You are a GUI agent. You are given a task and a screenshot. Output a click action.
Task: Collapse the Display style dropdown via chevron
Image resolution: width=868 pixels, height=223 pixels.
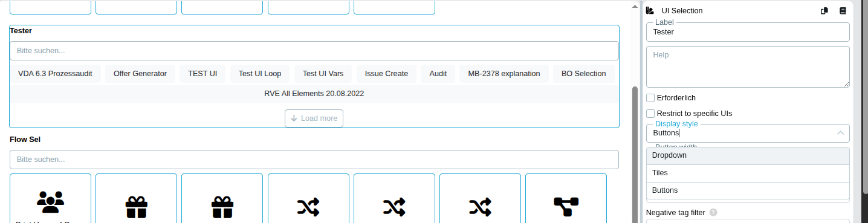click(x=841, y=133)
